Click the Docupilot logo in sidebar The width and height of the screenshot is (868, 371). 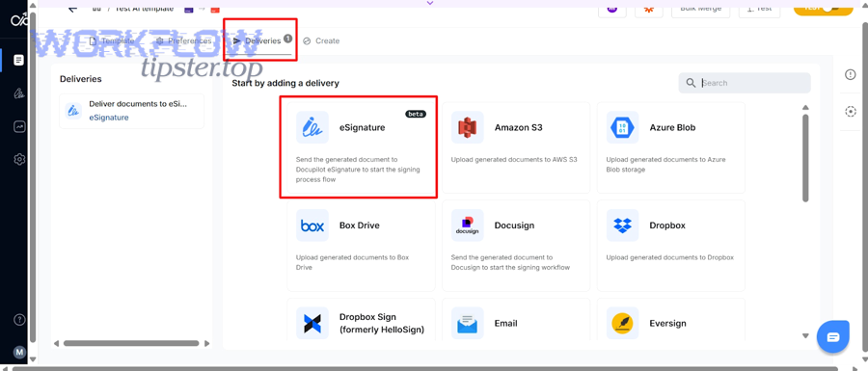pyautogui.click(x=19, y=21)
